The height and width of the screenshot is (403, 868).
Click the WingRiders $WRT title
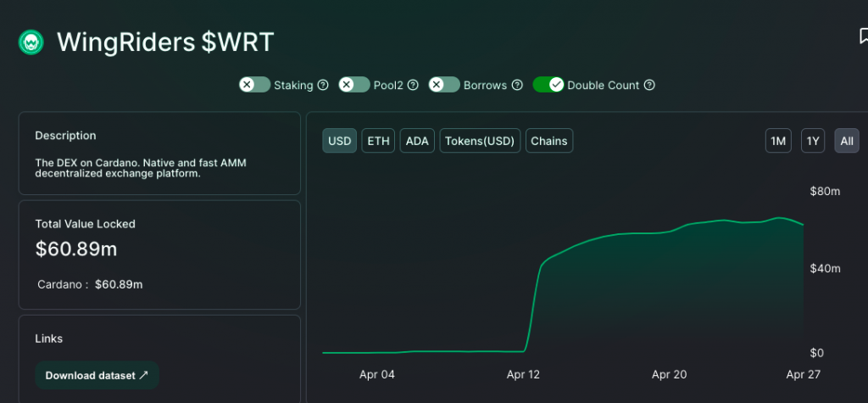(165, 42)
